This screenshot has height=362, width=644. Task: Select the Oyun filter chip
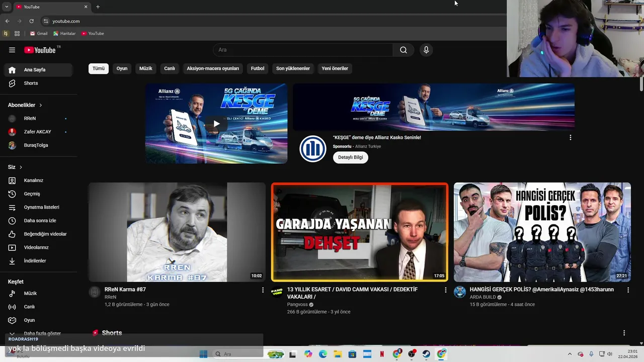tap(122, 68)
